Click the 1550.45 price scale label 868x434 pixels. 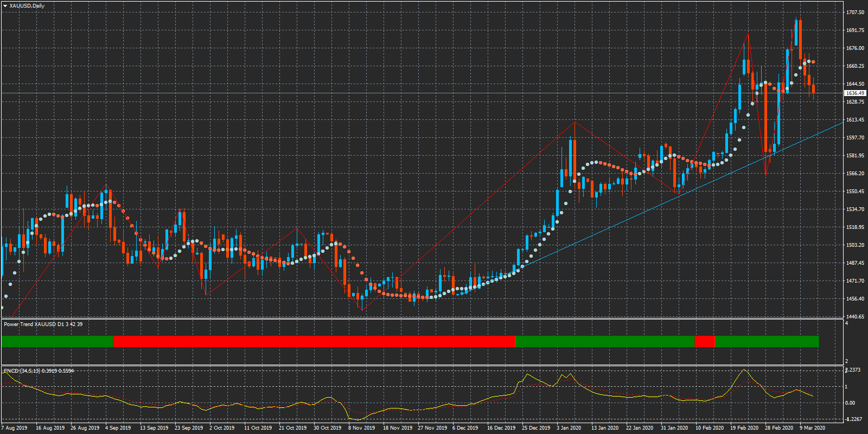[x=855, y=192]
